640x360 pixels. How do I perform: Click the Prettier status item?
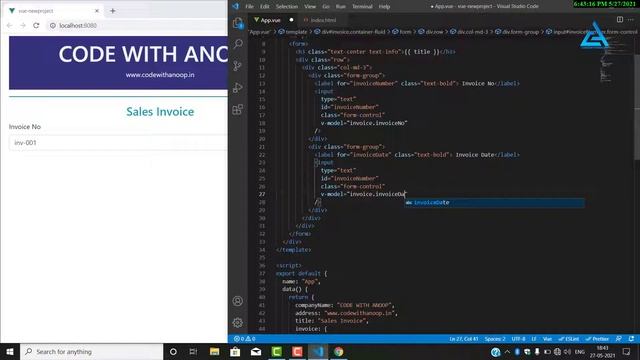(597, 339)
